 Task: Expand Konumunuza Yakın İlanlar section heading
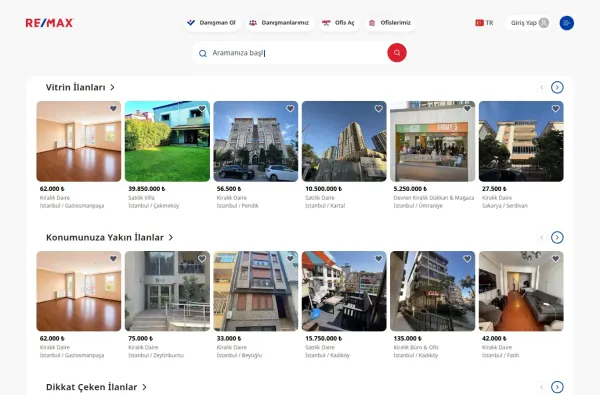109,237
